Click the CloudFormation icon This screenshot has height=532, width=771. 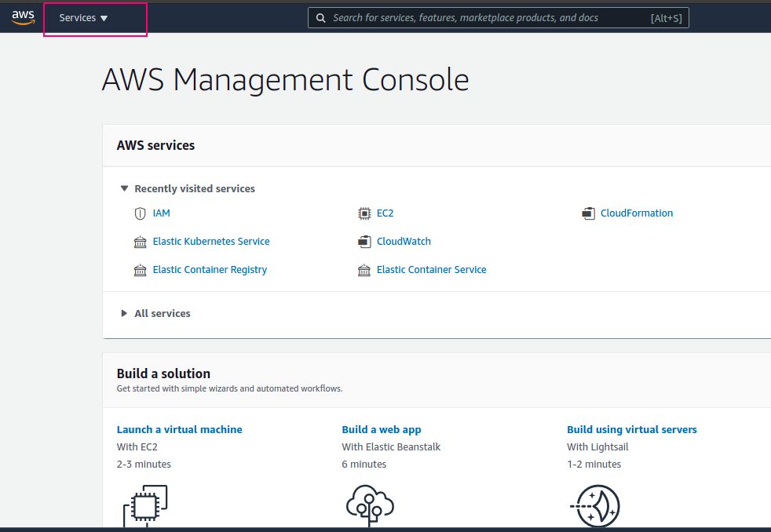tap(588, 213)
